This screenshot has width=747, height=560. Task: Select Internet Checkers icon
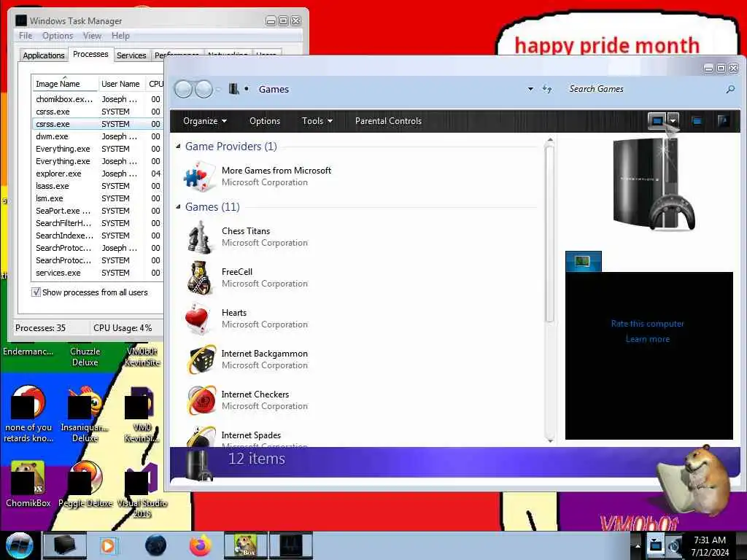pos(201,400)
